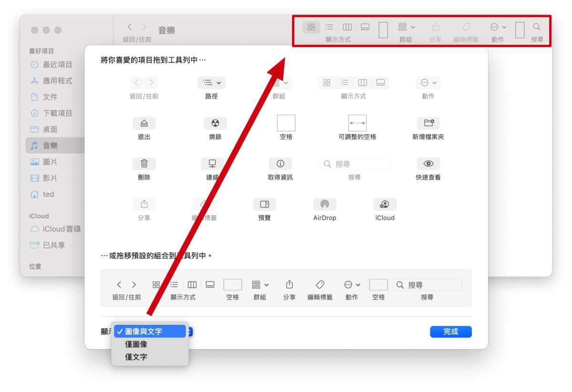Click the 空格 space item above 取得資訊

click(286, 123)
